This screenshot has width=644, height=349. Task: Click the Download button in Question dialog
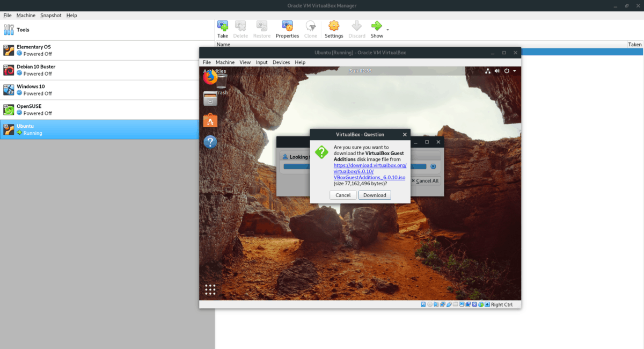pyautogui.click(x=375, y=195)
